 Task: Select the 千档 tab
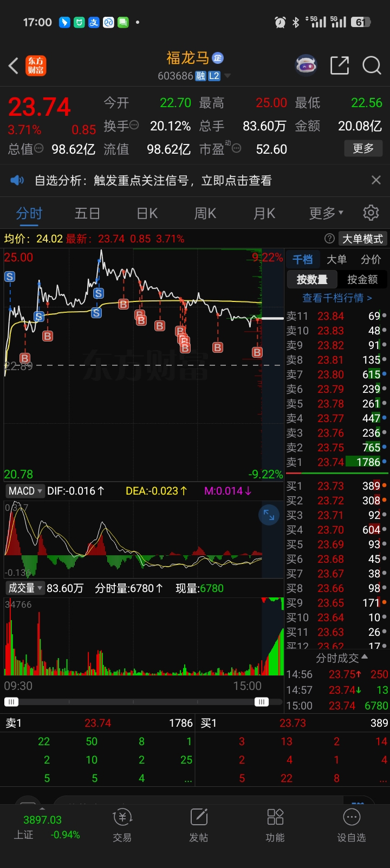(303, 259)
